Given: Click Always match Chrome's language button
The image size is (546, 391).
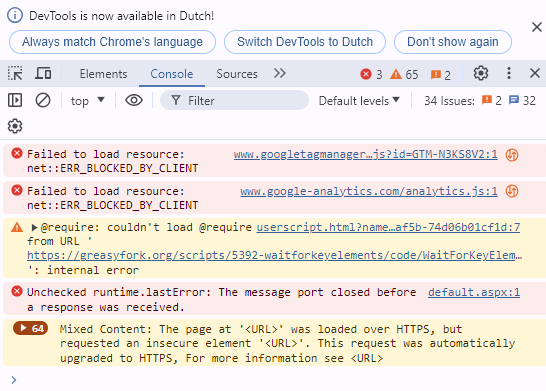Looking at the screenshot, I should tap(112, 42).
